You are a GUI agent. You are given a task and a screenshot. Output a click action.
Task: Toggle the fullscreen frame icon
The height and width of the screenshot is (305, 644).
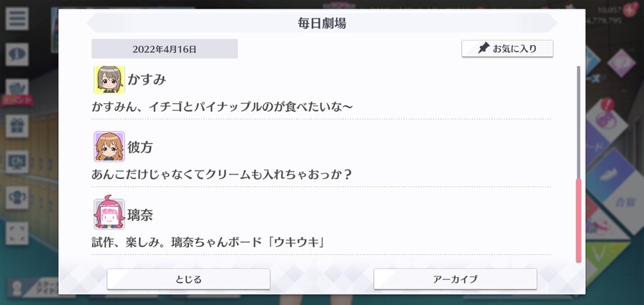(17, 233)
